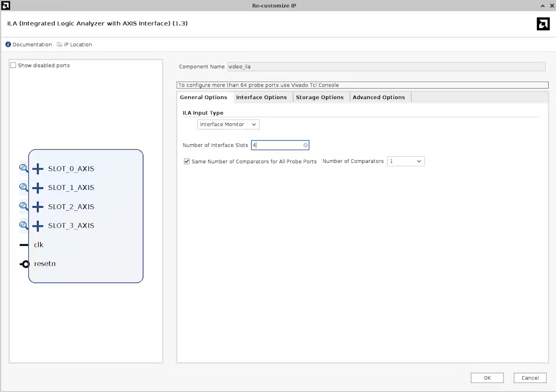The image size is (556, 392).
Task: Click magnifier icon beside SLOT_0_AXIS
Action: click(23, 168)
